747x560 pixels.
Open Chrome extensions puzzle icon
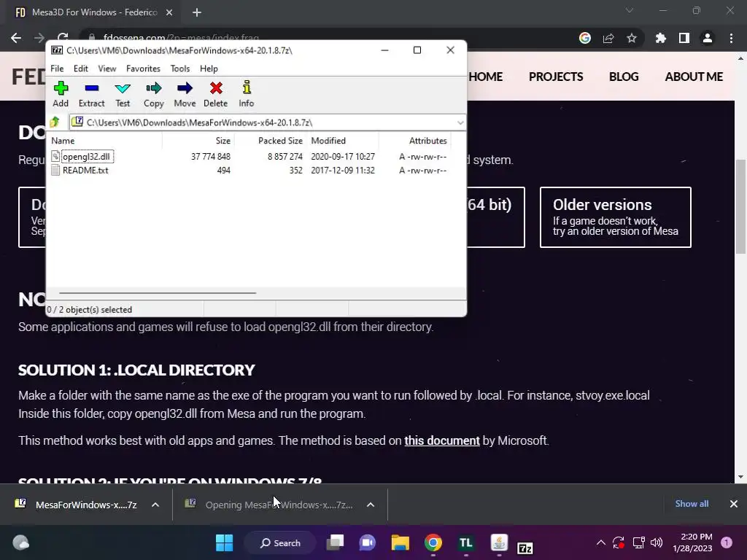(660, 38)
